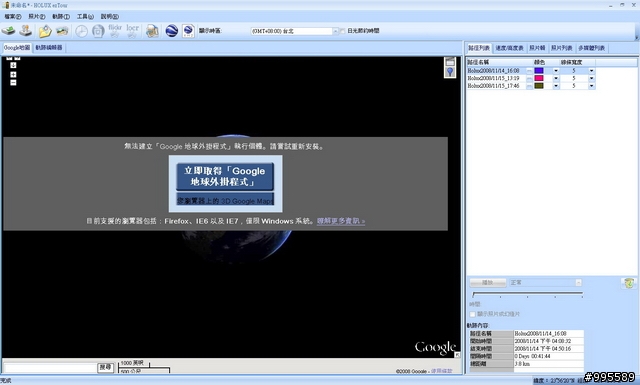Screen dimensions: 640x385
Task: Click the map pan-down arrow control
Action: pyautogui.click(x=13, y=65)
